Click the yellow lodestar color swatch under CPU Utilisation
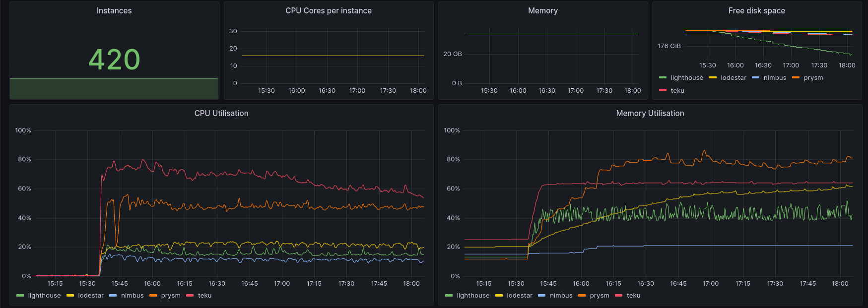 (70, 296)
